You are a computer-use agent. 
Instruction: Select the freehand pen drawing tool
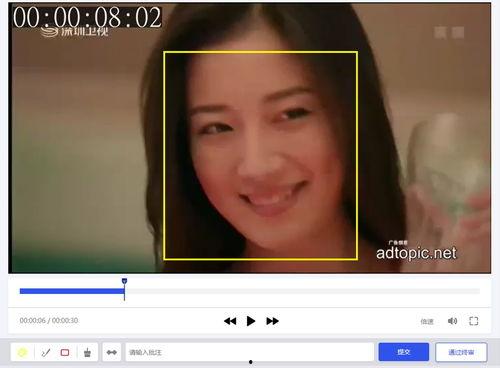click(46, 352)
